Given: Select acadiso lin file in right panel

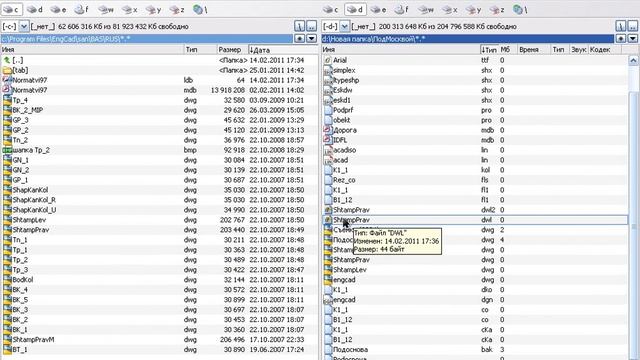Looking at the screenshot, I should (x=475, y=150).
